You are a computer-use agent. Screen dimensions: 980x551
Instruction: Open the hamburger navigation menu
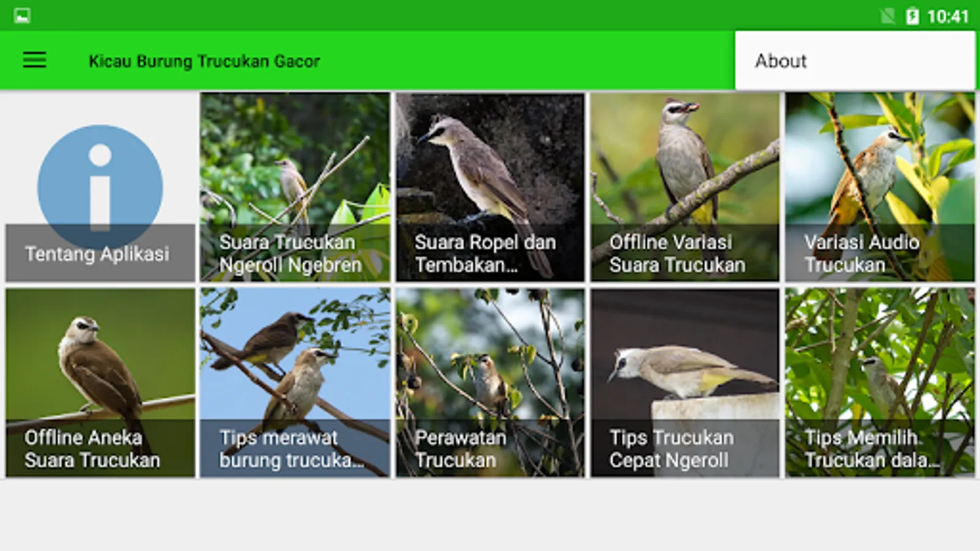coord(34,60)
